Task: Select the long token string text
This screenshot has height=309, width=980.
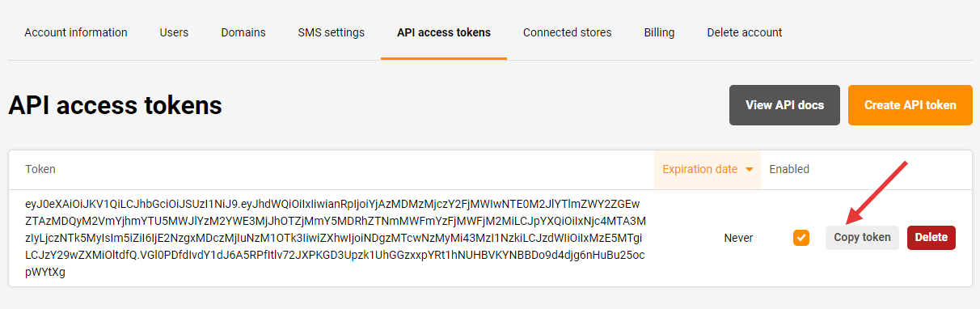Action: (336, 238)
